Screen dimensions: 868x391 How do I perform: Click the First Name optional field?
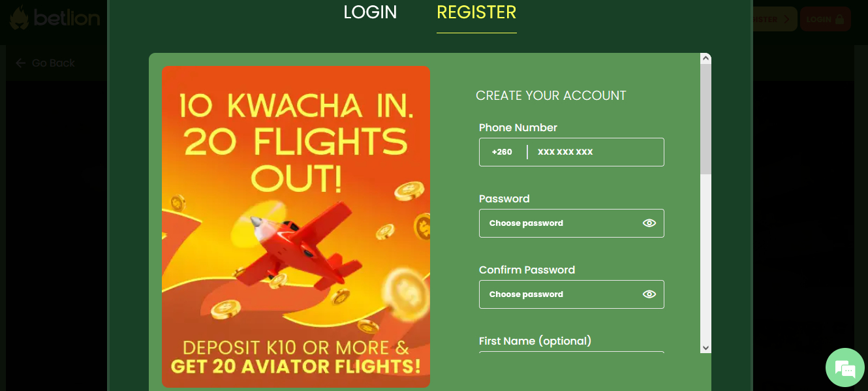click(x=571, y=356)
